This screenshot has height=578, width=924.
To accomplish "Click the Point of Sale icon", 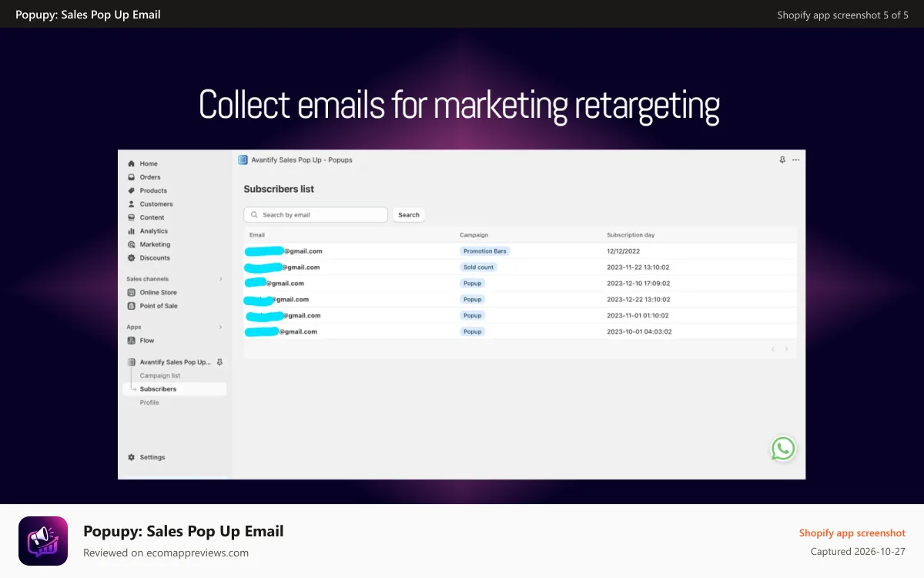I will point(131,306).
